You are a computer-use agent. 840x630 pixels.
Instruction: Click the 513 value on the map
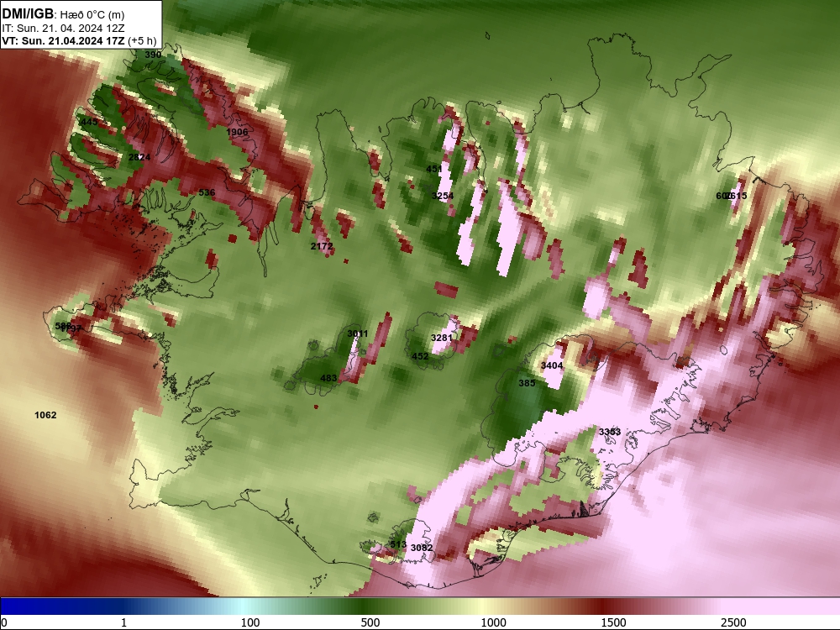398,544
